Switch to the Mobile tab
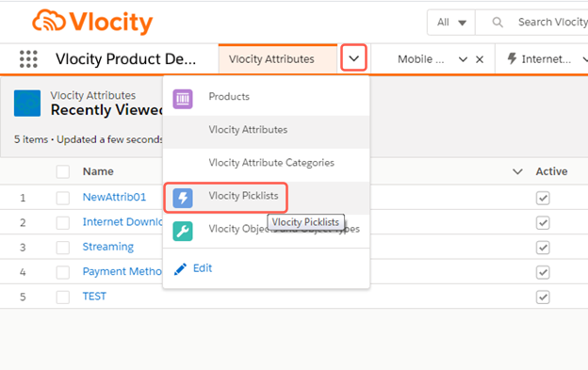 (x=421, y=59)
